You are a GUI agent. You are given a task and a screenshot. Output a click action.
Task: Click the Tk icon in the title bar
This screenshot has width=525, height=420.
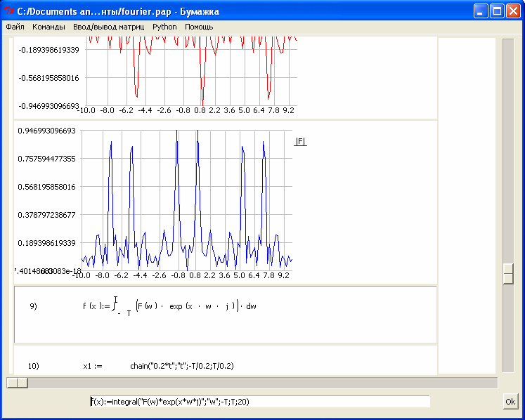click(9, 11)
